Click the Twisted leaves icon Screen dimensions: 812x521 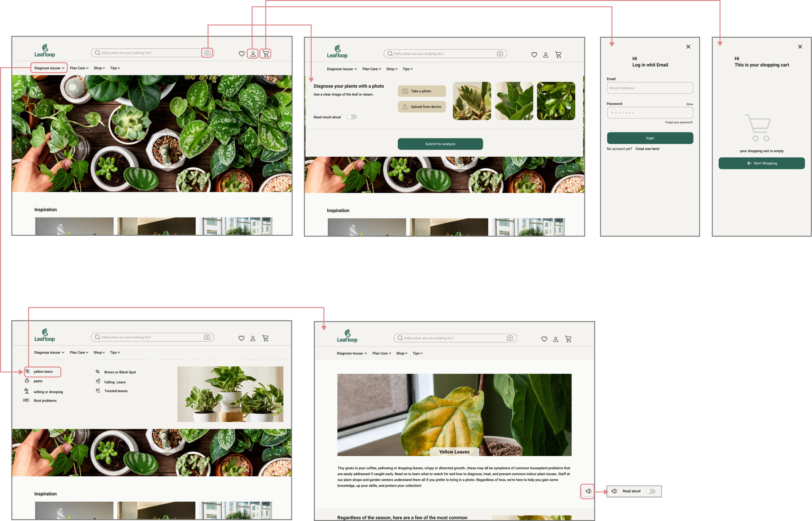(x=98, y=390)
